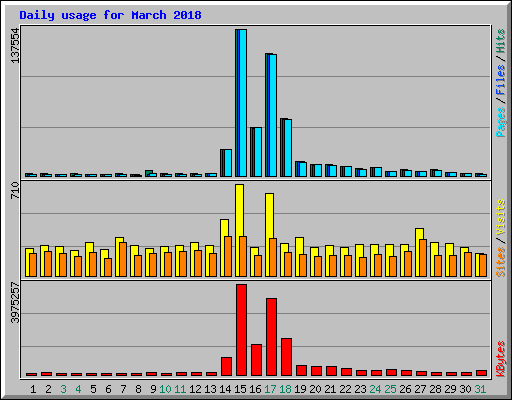Click the green day label 17
The image size is (512, 400).
coord(270,389)
